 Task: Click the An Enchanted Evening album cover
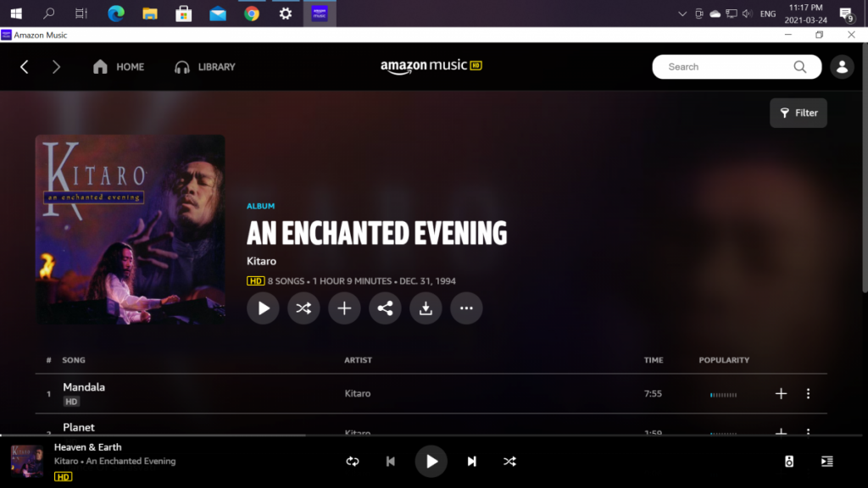[130, 230]
